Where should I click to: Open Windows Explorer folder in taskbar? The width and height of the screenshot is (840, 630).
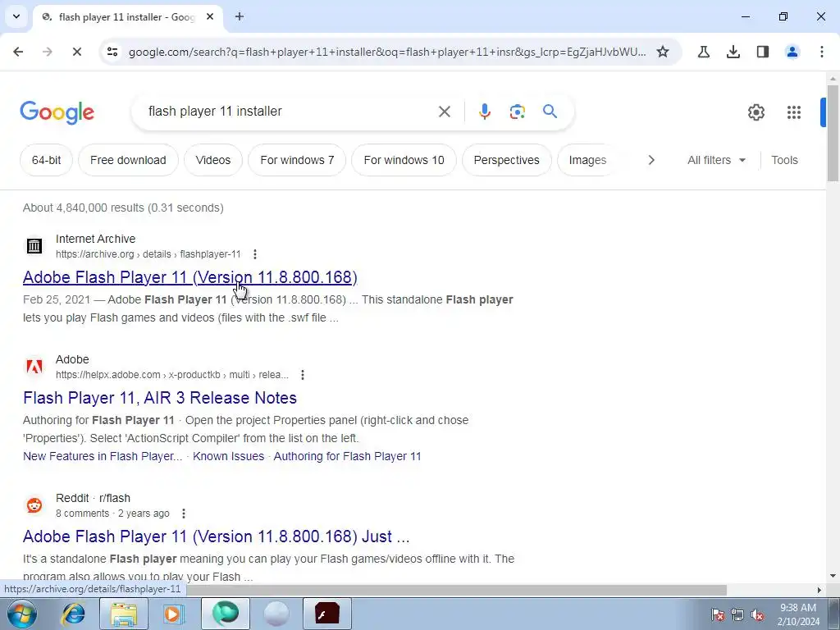point(124,614)
